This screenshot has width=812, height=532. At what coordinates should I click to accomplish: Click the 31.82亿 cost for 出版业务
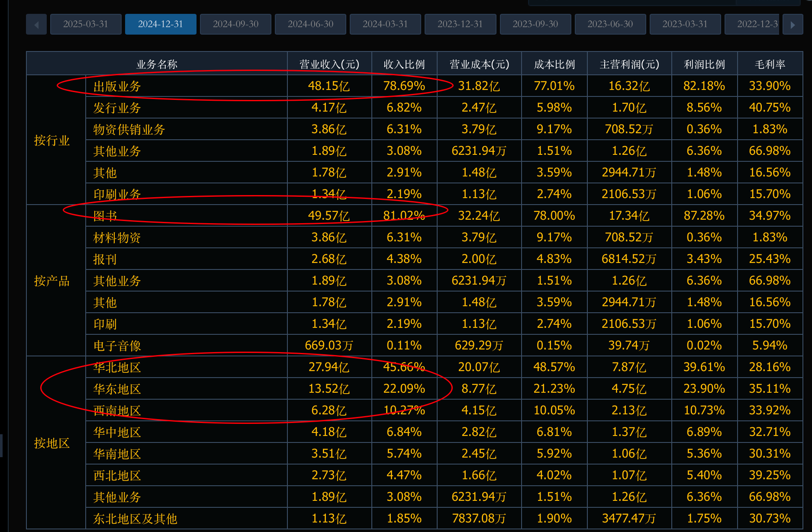(479, 86)
